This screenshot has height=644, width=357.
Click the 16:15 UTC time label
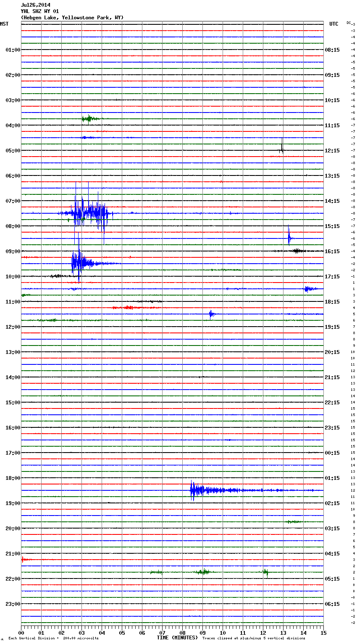[x=332, y=251]
